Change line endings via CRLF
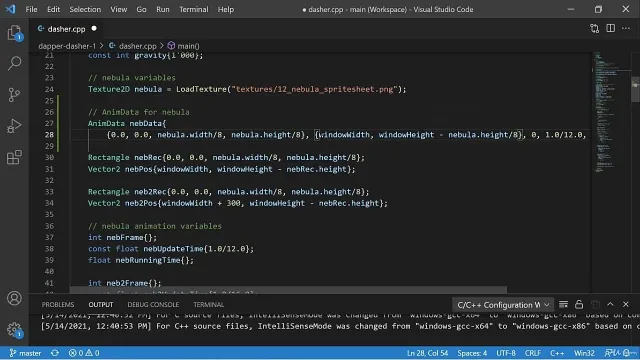 click(x=533, y=353)
